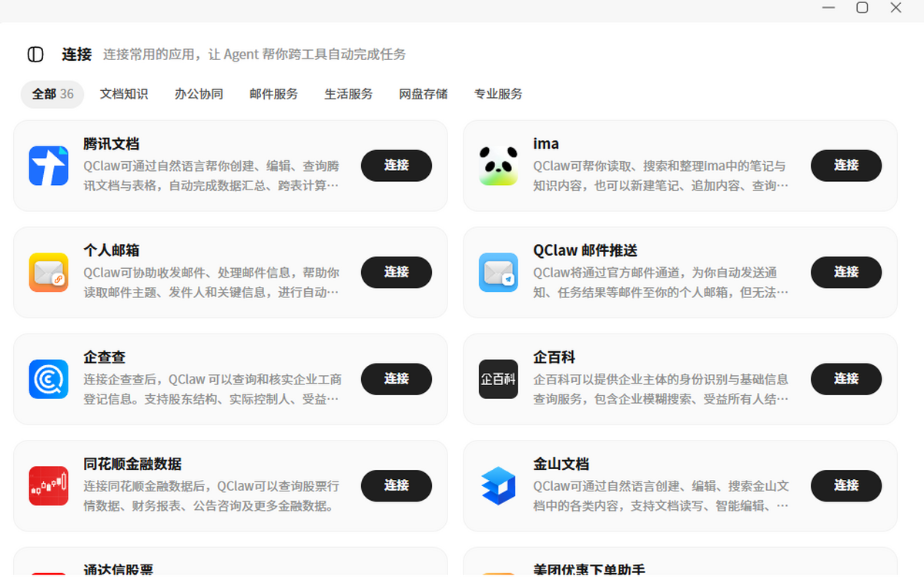Select the 网盘存储 tab
This screenshot has height=587, width=924.
coord(423,94)
